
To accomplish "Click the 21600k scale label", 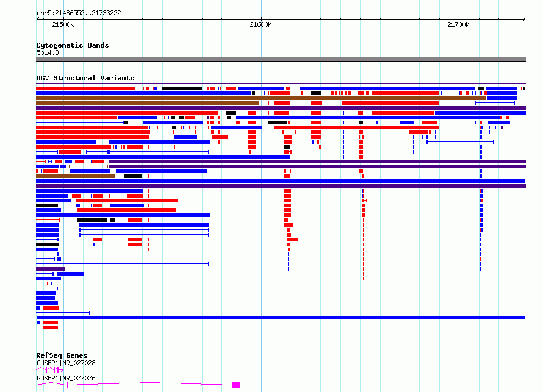I will click(261, 24).
